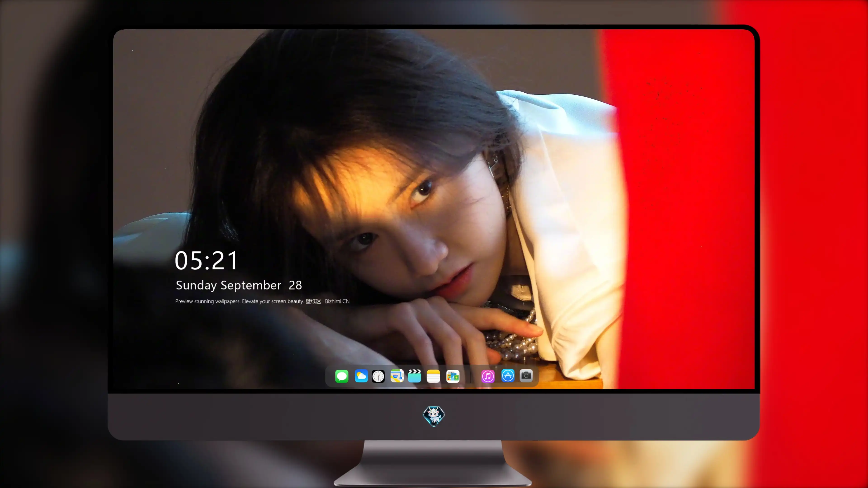Image resolution: width=868 pixels, height=488 pixels.
Task: Click the dragon logo on monitor chin
Action: [434, 416]
